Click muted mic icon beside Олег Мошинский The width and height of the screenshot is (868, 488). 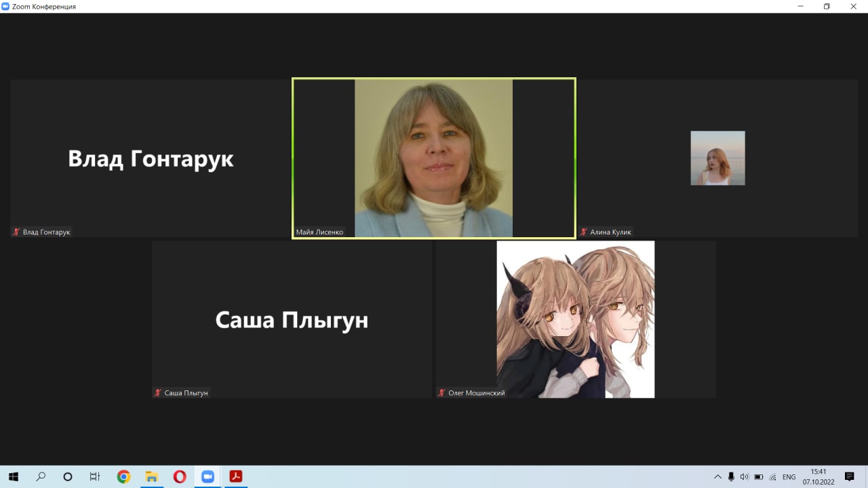click(x=441, y=392)
